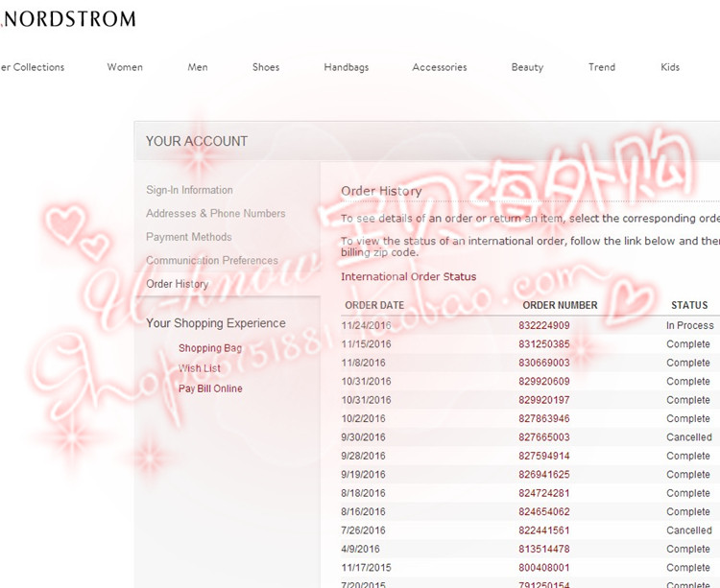
Task: Open Addresses & Phone Numbers
Action: (215, 213)
